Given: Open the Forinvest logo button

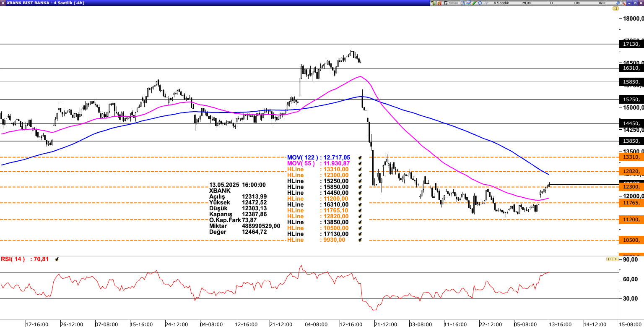Looking at the screenshot, I should pos(451,3).
